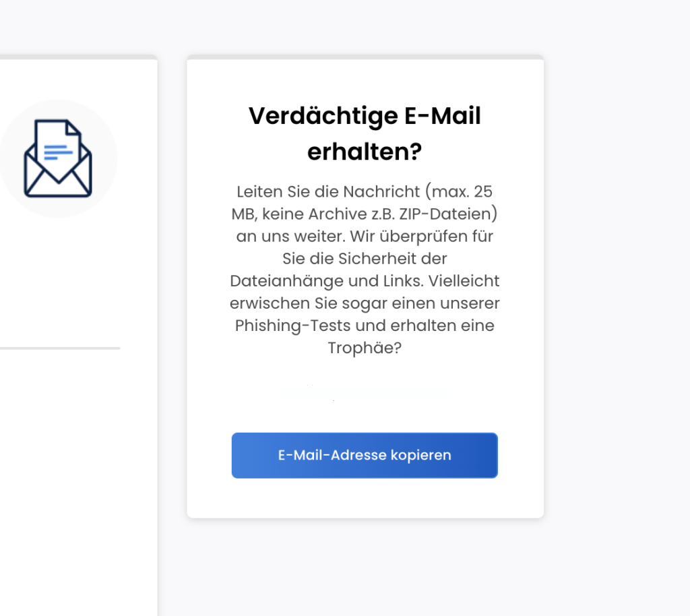The width and height of the screenshot is (690, 616).
Task: Click the grey circle behind the mail icon
Action: [58, 158]
